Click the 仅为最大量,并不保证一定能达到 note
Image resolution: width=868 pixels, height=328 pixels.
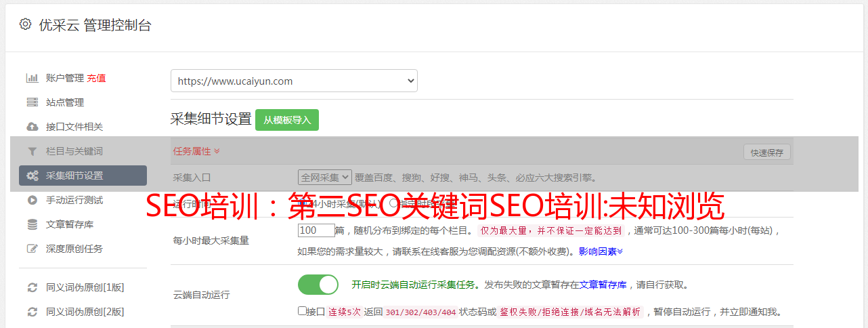coord(551,230)
